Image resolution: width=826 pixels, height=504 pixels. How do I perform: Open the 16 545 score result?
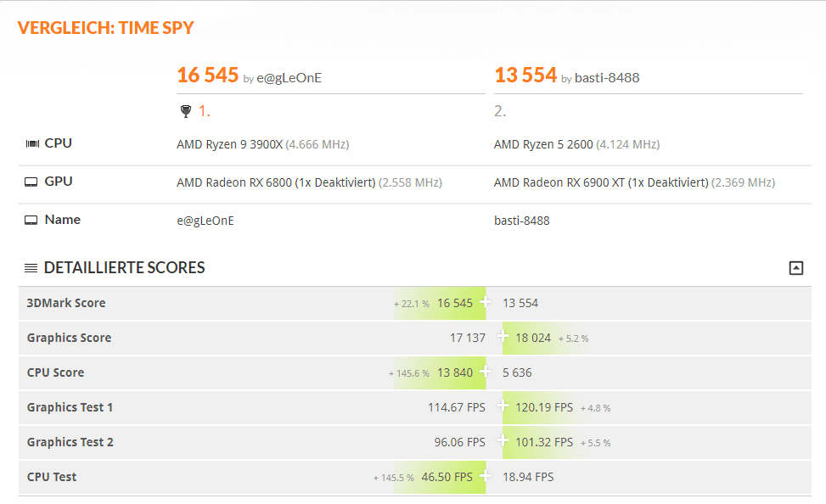tap(207, 76)
